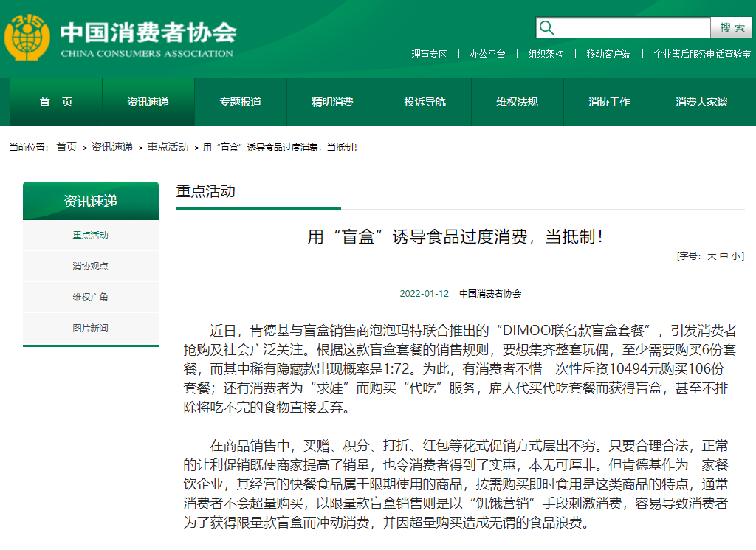Open 消费大家谈 navigation item
The width and height of the screenshot is (756, 550).
coord(701,102)
